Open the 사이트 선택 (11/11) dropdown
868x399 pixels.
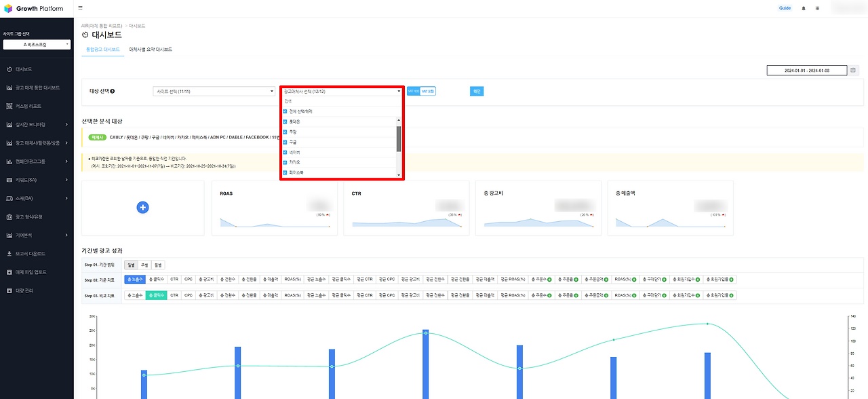(214, 91)
